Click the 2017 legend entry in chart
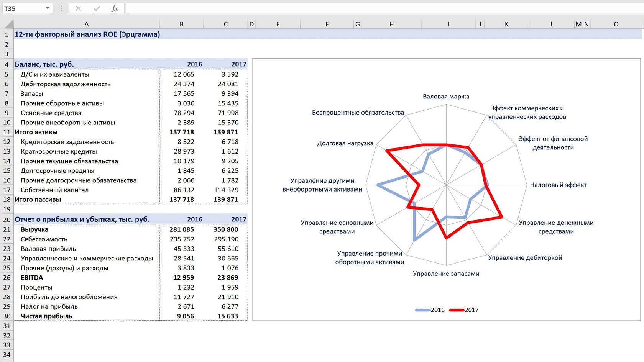The image size is (644, 362). coord(464,310)
